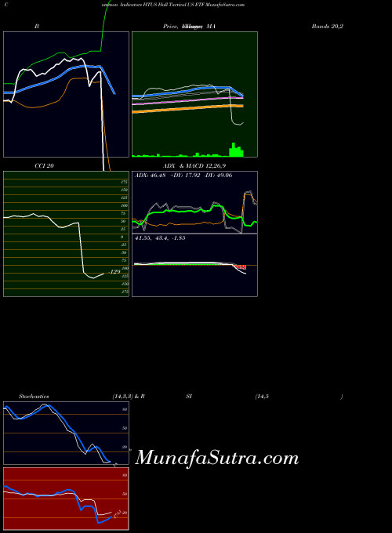Select the 'ADX: 46.48' readout text
Image resolution: width=392 pixels, height=533 pixels.
151,176
